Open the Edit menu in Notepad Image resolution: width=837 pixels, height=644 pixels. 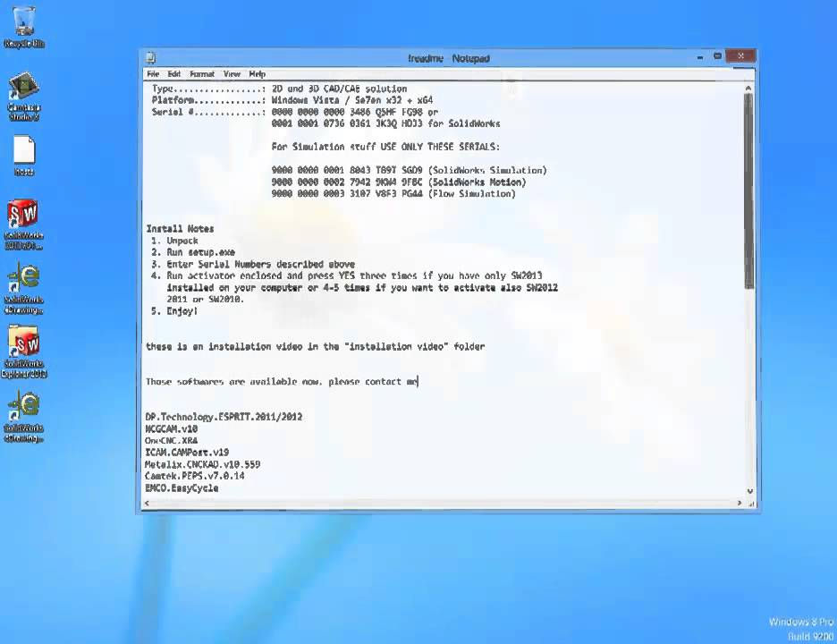pos(174,74)
